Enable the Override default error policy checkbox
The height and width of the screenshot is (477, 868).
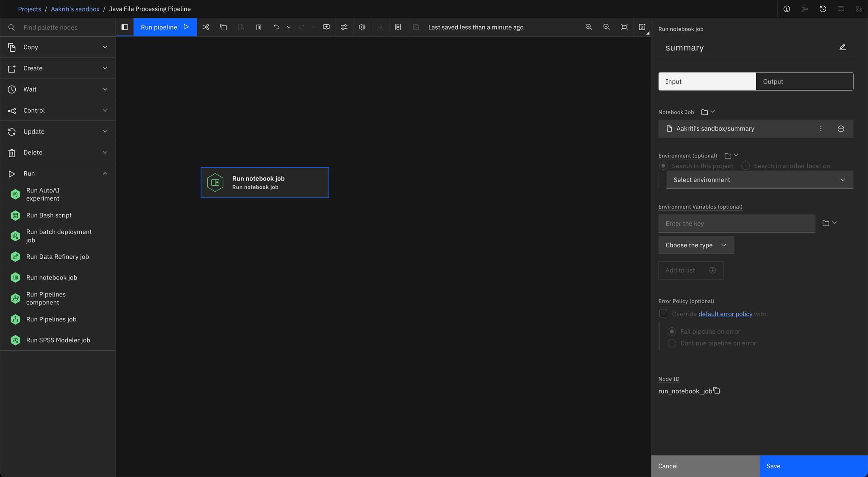(664, 313)
